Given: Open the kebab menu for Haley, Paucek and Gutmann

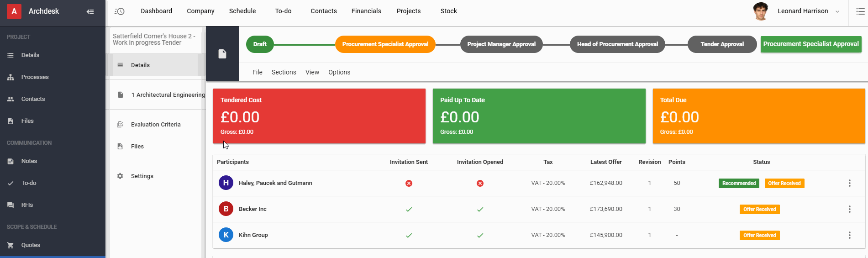Looking at the screenshot, I should pyautogui.click(x=850, y=183).
